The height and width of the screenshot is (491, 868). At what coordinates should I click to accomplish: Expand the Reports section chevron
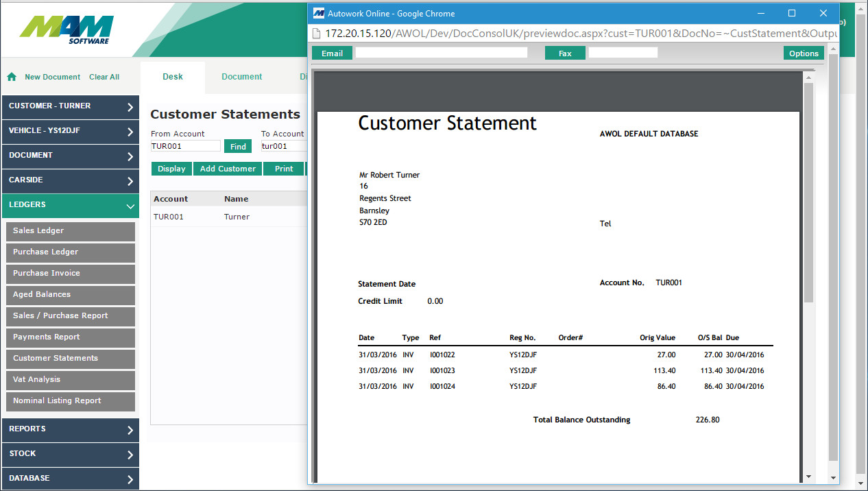pos(130,430)
